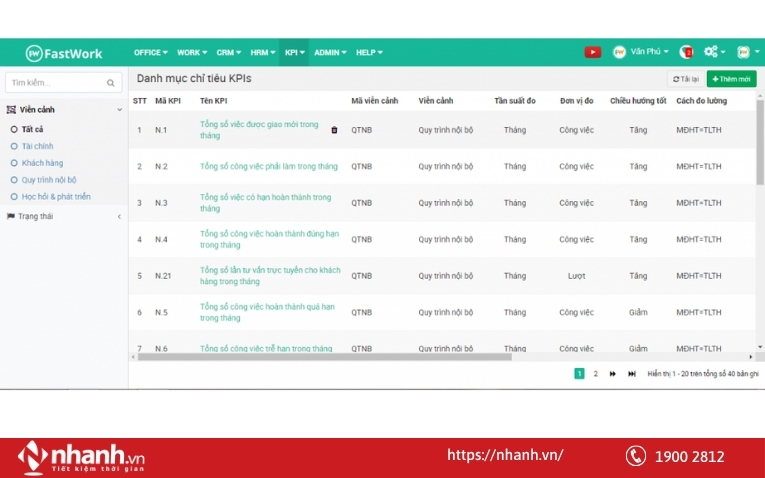
Task: Open the CRM dropdown menu
Action: coord(228,52)
